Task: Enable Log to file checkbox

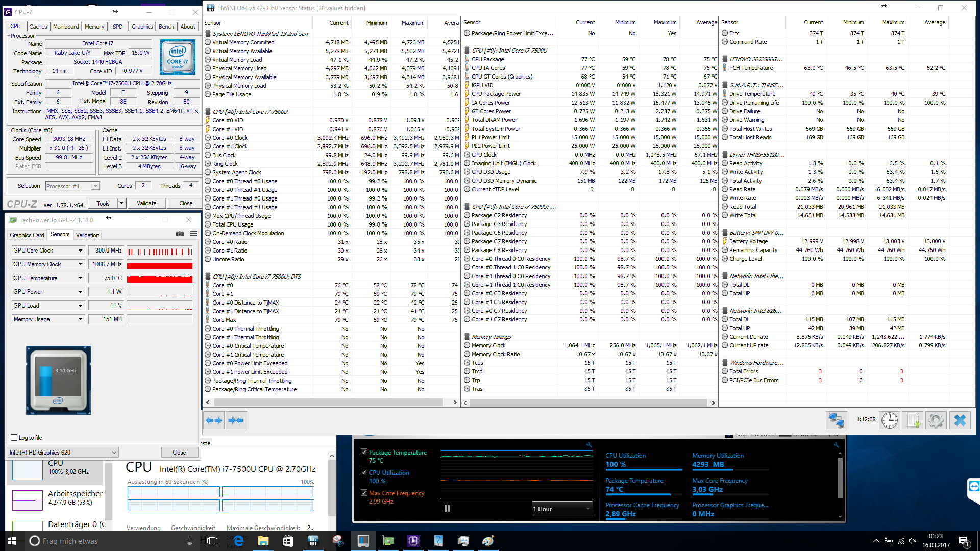Action: (14, 438)
